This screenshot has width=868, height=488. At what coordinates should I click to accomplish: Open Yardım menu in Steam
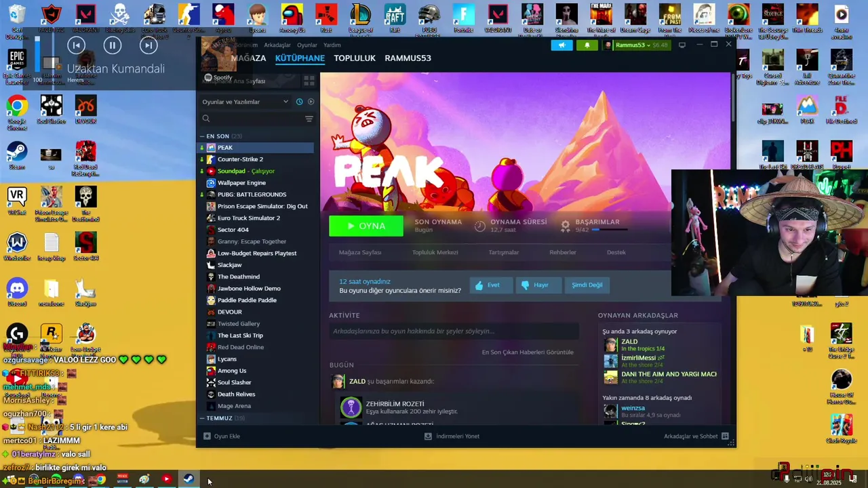332,45
